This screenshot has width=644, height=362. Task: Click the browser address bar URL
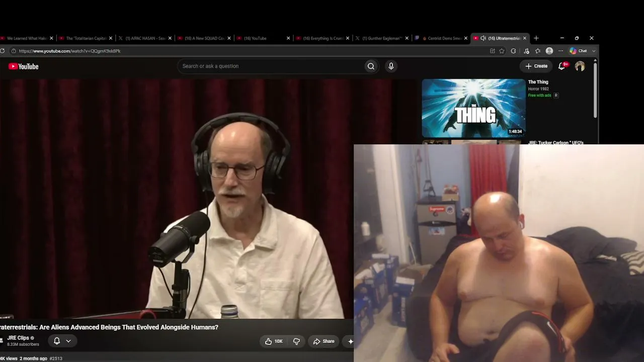[x=70, y=51]
